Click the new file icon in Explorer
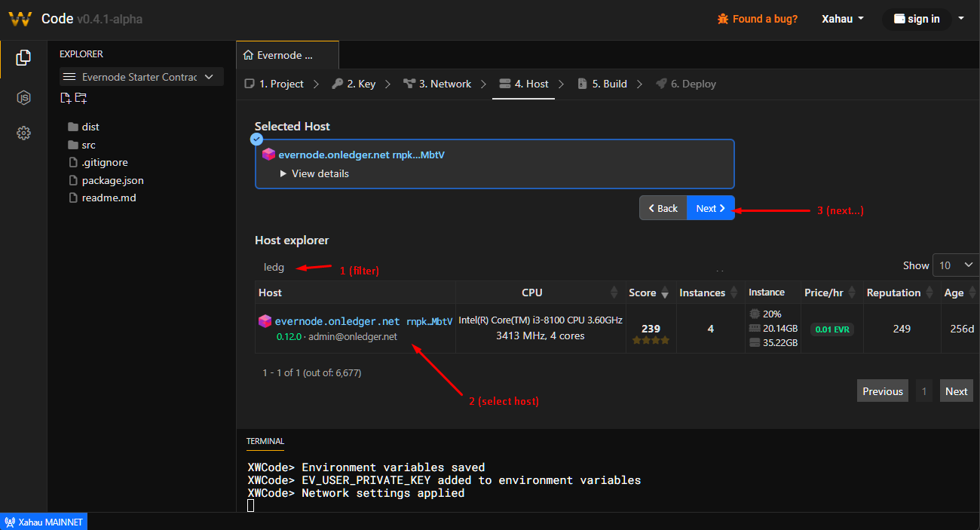This screenshot has width=980, height=530. coord(66,98)
